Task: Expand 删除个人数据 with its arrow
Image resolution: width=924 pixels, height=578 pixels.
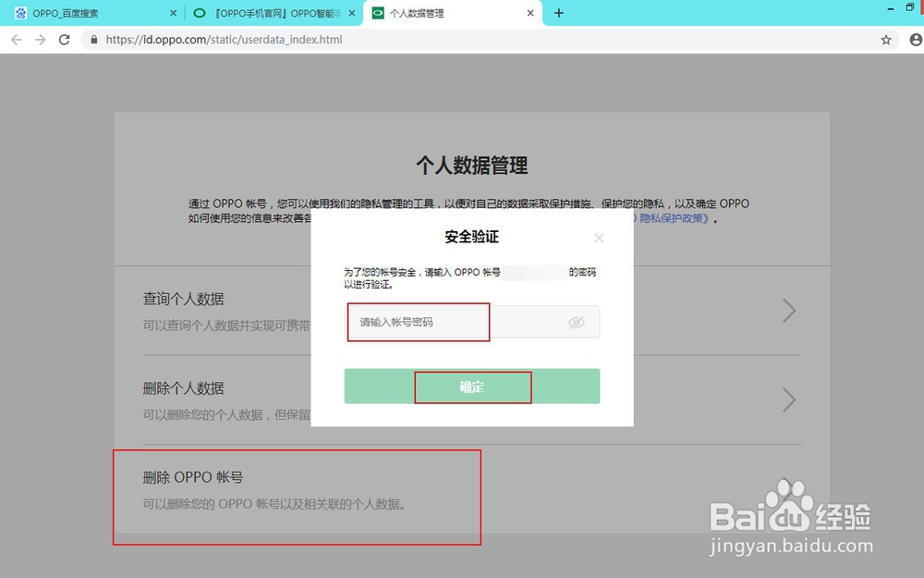Action: [x=789, y=400]
